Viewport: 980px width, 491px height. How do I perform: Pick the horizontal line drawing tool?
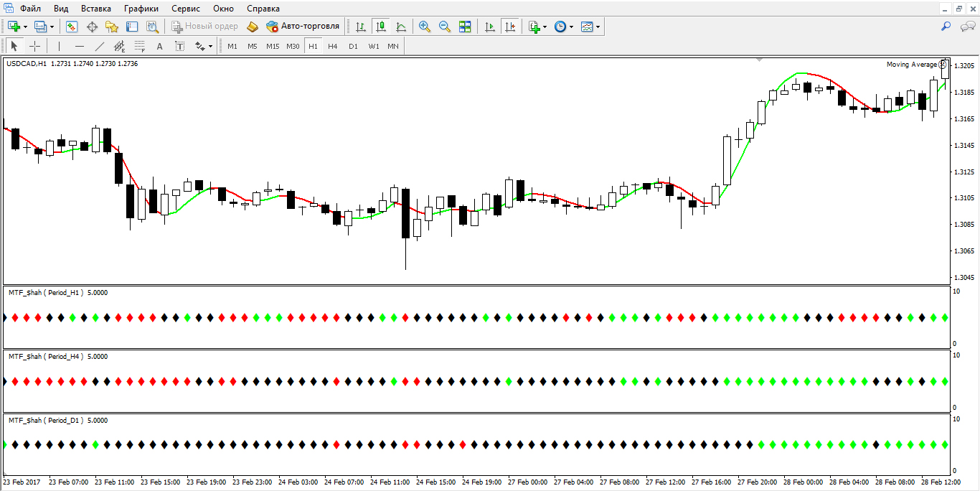[x=80, y=46]
